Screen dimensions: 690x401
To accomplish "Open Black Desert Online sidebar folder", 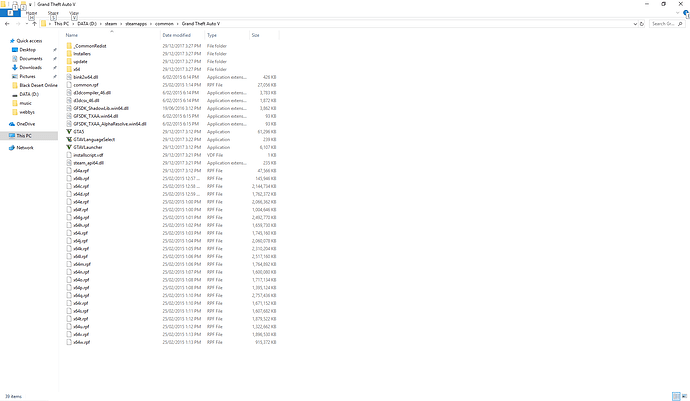I will click(x=38, y=85).
